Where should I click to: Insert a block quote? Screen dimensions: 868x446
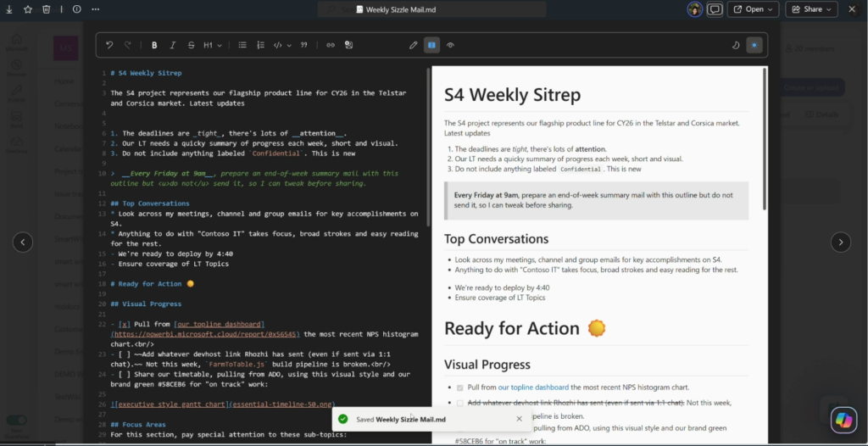pyautogui.click(x=303, y=45)
